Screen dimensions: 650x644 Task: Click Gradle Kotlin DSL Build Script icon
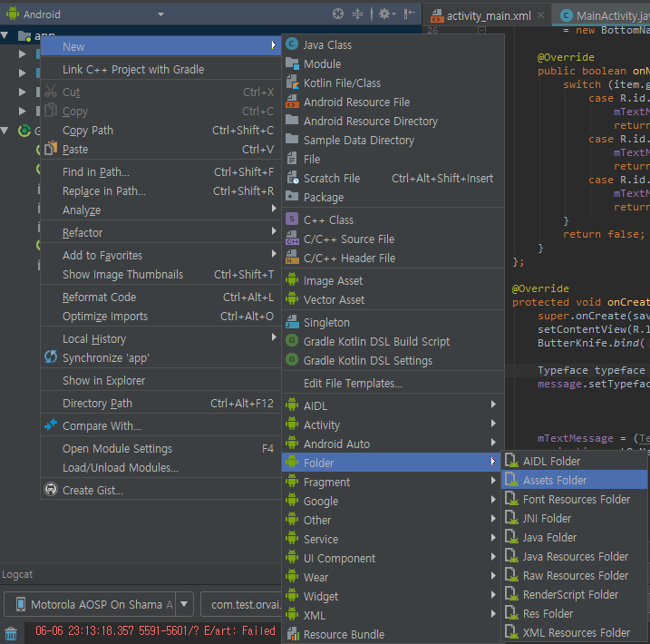(292, 341)
